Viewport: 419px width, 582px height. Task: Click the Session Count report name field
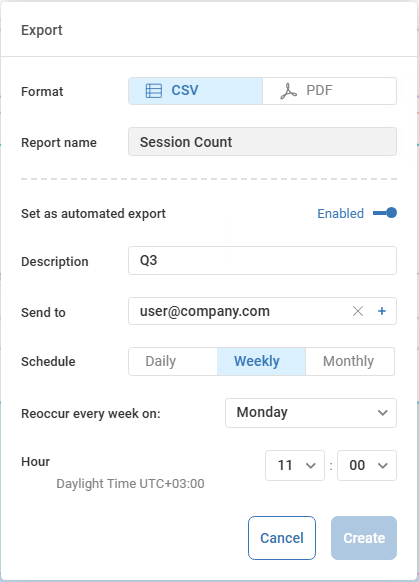click(x=262, y=142)
